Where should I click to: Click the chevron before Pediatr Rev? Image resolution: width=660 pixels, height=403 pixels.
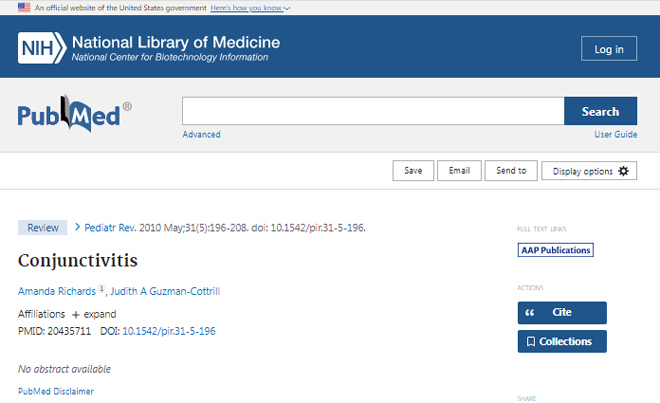[x=77, y=227]
